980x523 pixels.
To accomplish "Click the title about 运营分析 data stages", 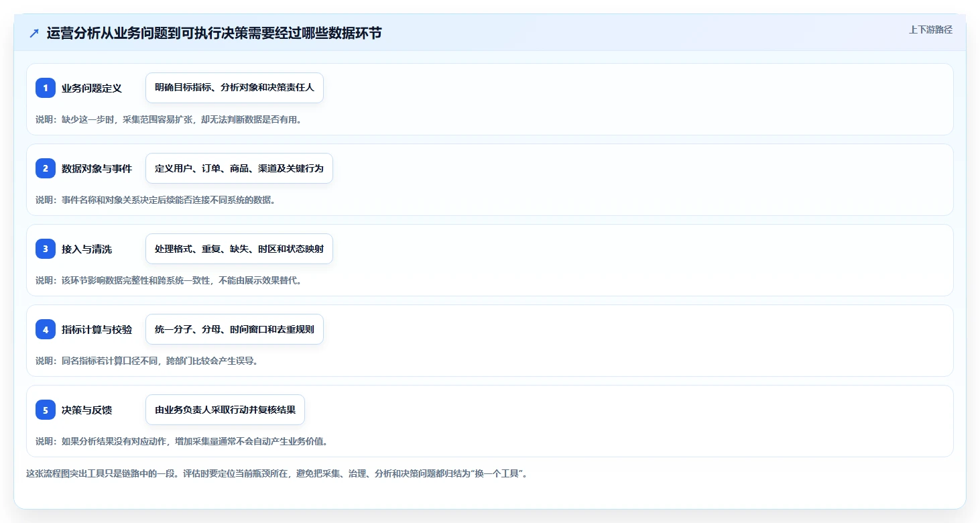I will 214,33.
